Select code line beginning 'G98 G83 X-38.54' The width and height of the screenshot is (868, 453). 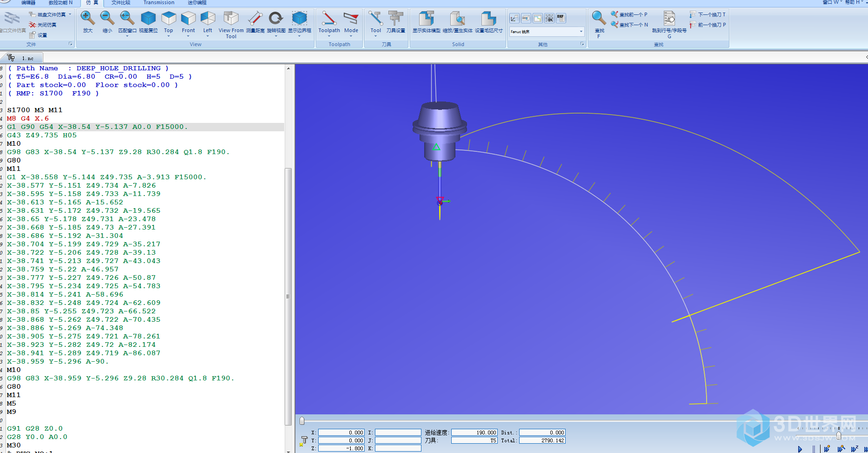[118, 152]
